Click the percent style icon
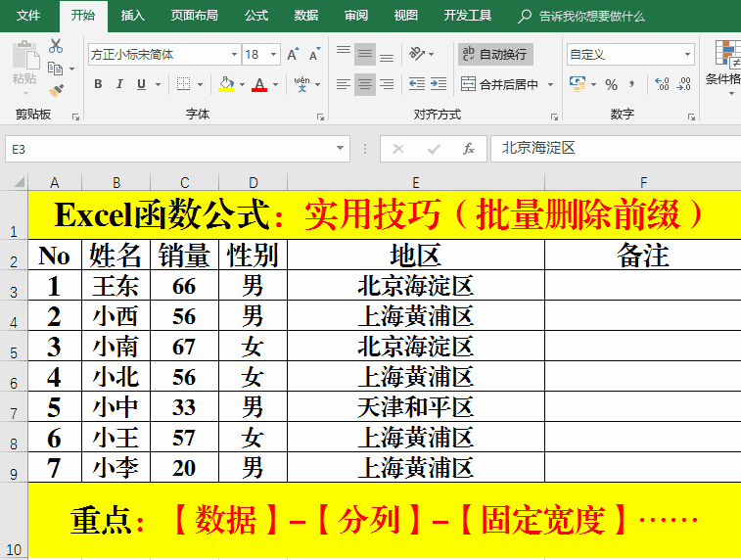Screen dimensions: 741x560 611,84
